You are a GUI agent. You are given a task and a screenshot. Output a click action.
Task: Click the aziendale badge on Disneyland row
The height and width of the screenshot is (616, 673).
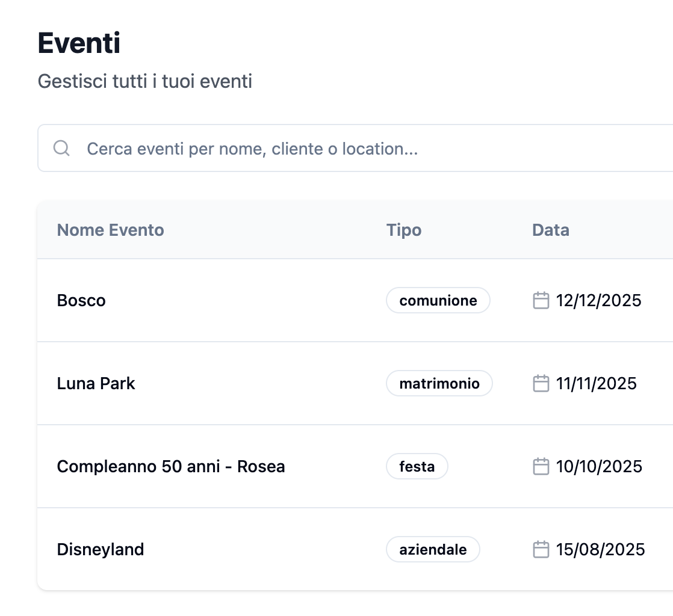[433, 549]
